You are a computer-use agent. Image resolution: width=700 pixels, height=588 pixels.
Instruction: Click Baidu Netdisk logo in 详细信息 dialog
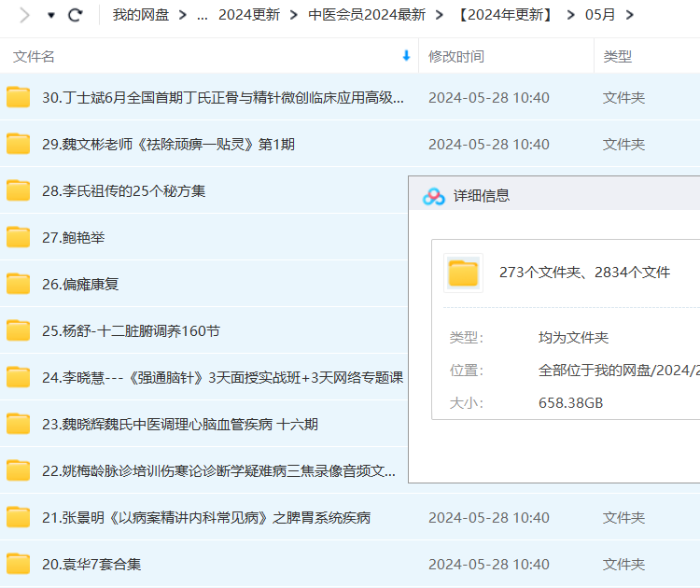tap(433, 196)
